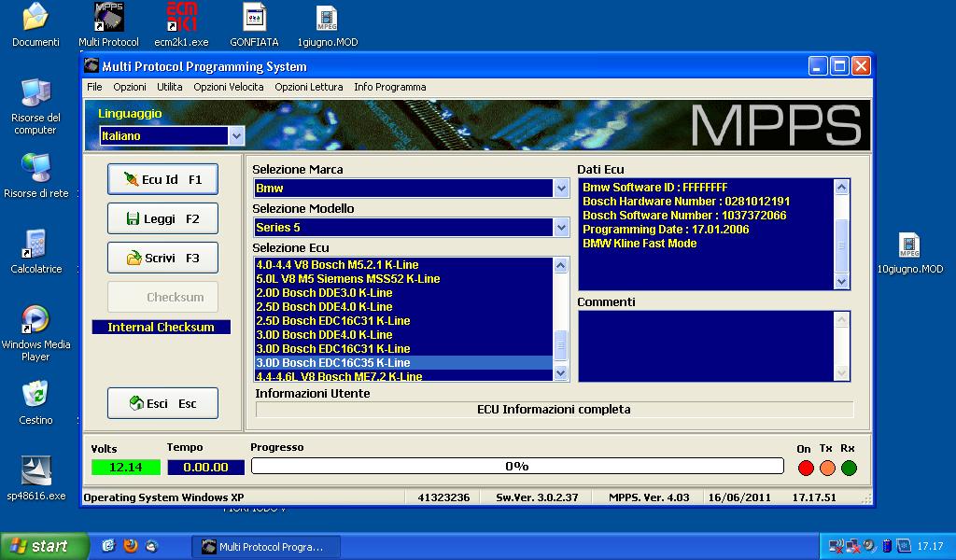Image resolution: width=956 pixels, height=560 pixels.
Task: Open the Info Programma menu
Action: (x=390, y=87)
